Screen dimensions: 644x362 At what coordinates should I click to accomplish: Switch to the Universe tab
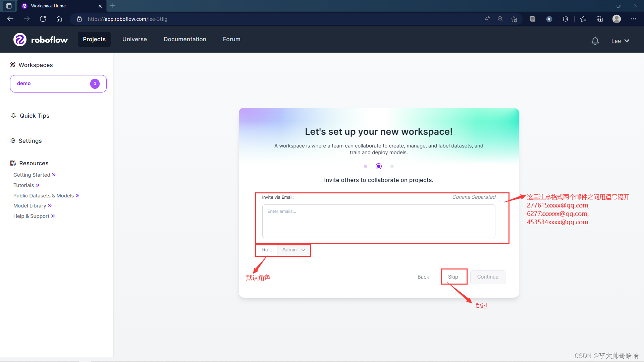135,39
